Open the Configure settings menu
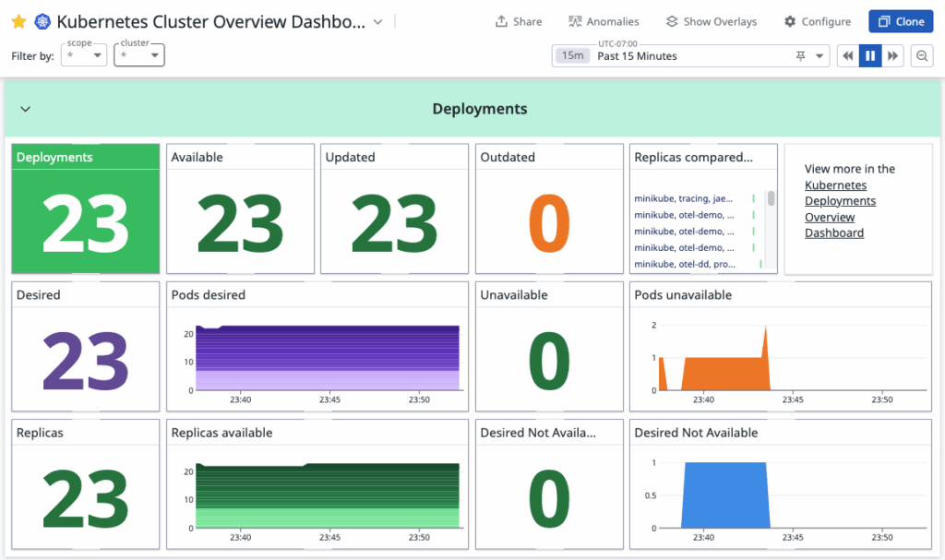 coord(818,21)
